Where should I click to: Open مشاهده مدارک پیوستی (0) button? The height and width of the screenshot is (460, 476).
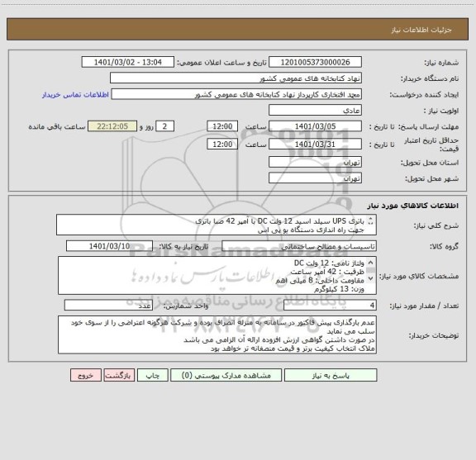[x=226, y=375]
